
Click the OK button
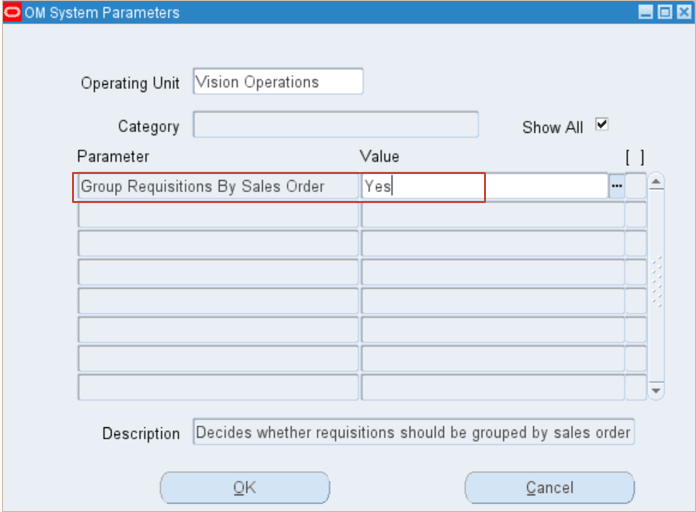tap(245, 487)
